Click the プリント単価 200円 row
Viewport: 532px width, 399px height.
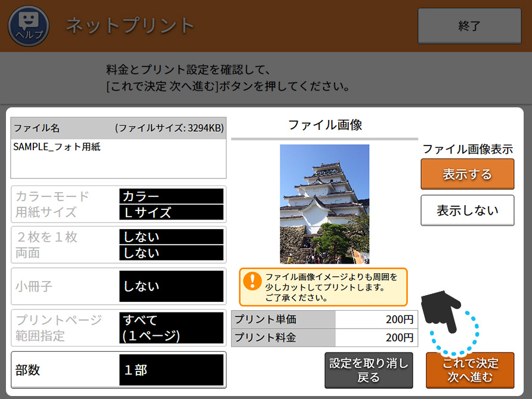pos(324,319)
